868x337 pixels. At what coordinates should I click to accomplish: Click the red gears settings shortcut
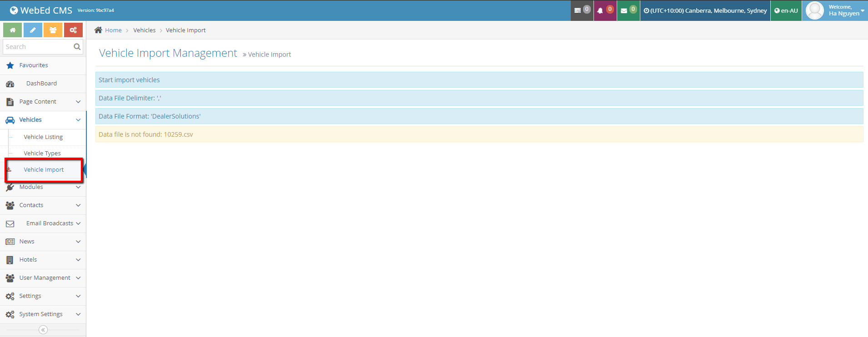coord(73,30)
